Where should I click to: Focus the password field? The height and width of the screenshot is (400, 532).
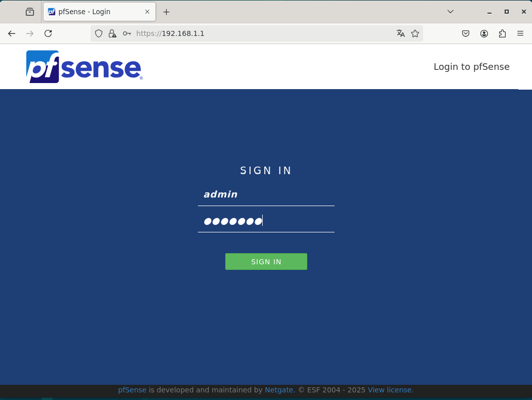[x=266, y=221]
